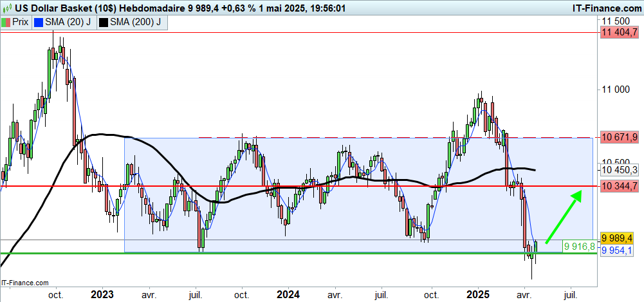Click the black SMA (200) legend square
The width and height of the screenshot is (644, 302).
[104, 22]
